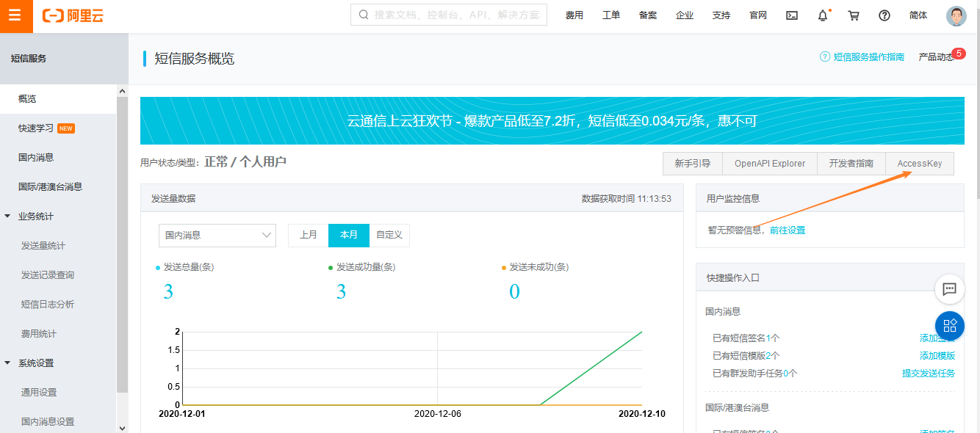Focus the top search input field
Viewport: 980px width, 433px height.
(x=449, y=15)
